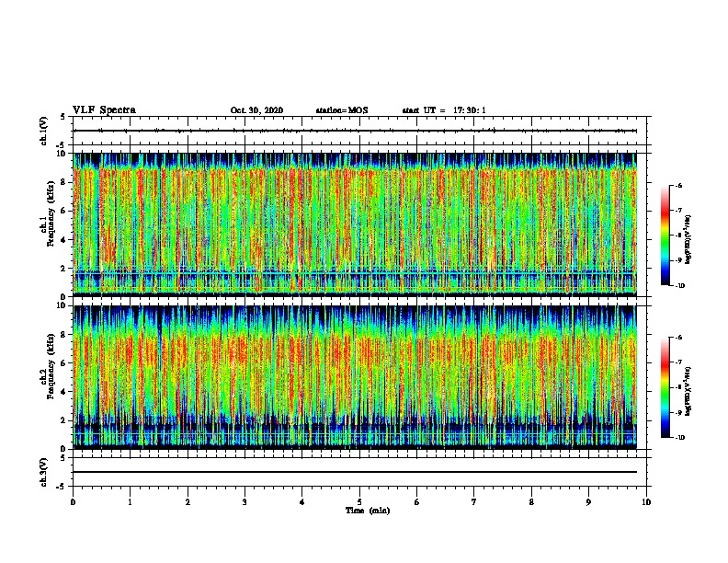Click the '4' kHz tick of ch.2 frequency axis
This screenshot has width=728, height=563.
(63, 392)
